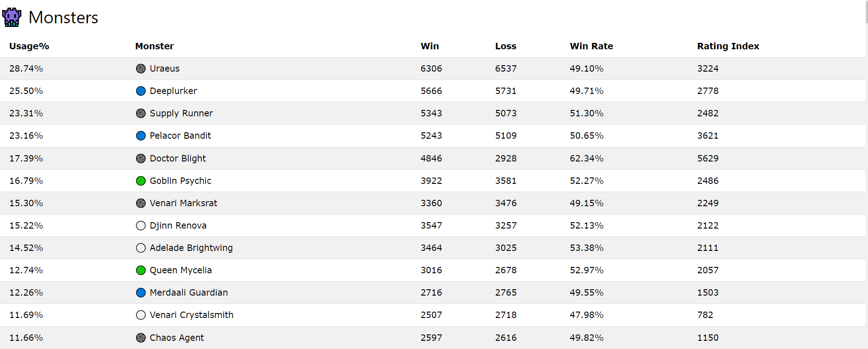Click the vertical scrollbar at right edge
This screenshot has width=868, height=349.
[x=867, y=174]
